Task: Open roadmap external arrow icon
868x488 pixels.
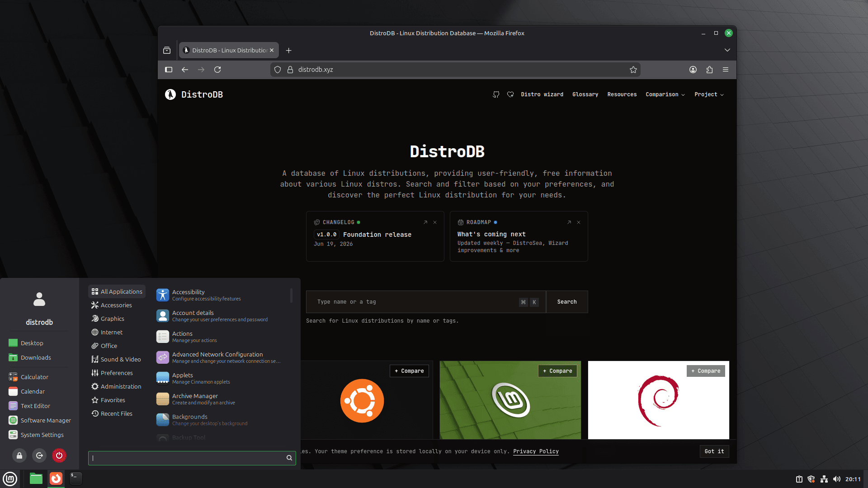Action: pos(569,222)
